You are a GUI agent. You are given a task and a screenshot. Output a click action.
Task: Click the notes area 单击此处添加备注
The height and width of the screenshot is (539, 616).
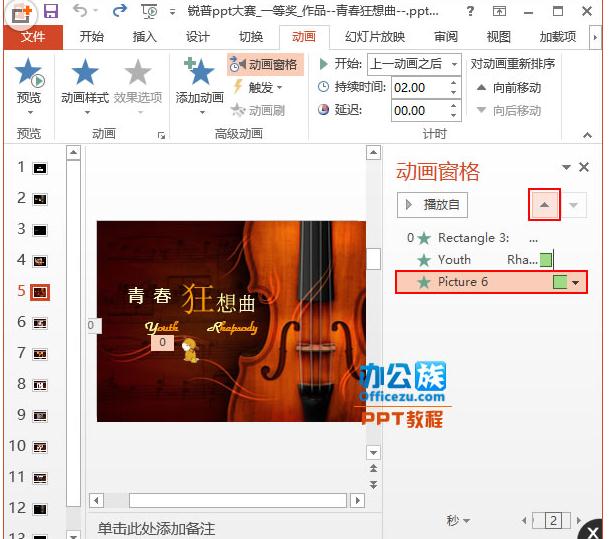click(156, 528)
